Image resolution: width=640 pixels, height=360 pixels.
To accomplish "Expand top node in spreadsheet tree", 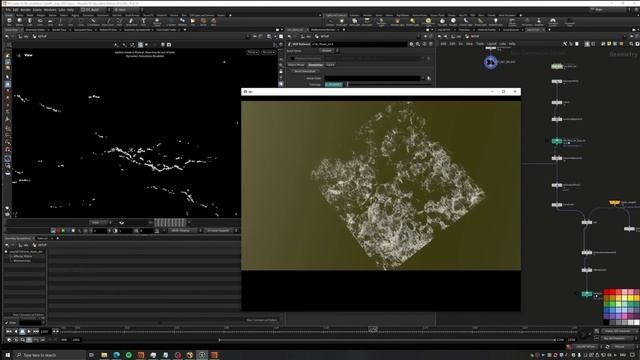I will [x=6, y=251].
